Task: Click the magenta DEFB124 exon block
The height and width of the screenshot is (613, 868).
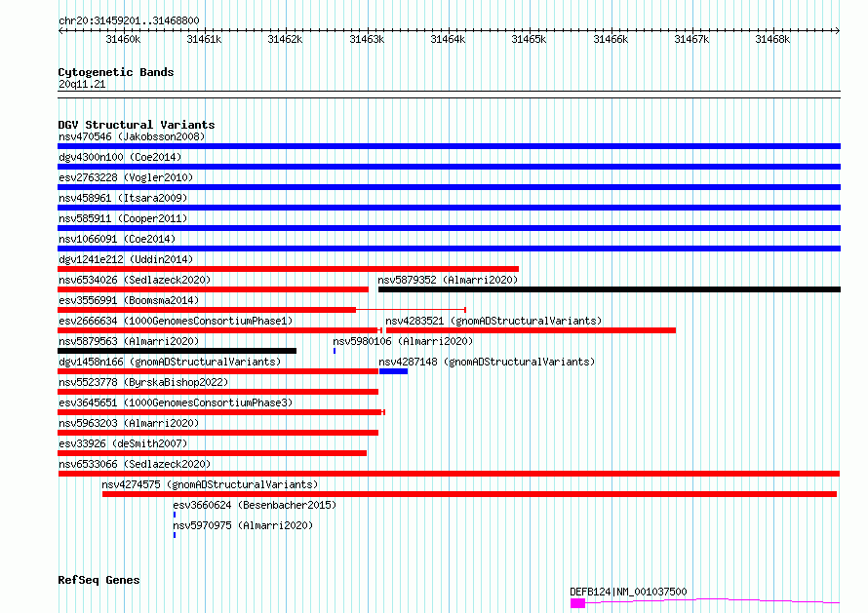Action: click(x=578, y=603)
